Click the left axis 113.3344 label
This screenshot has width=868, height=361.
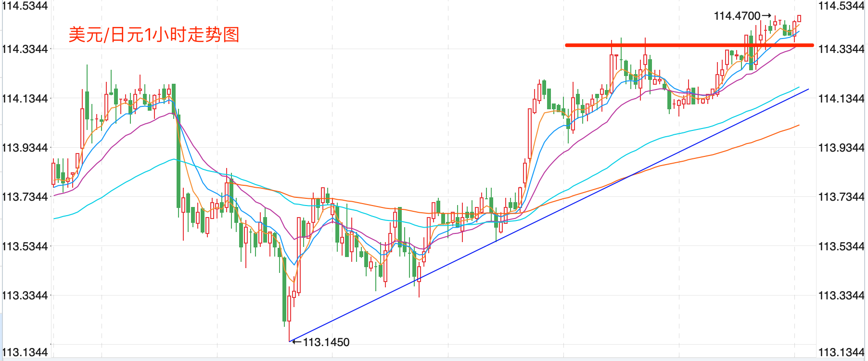(25, 295)
